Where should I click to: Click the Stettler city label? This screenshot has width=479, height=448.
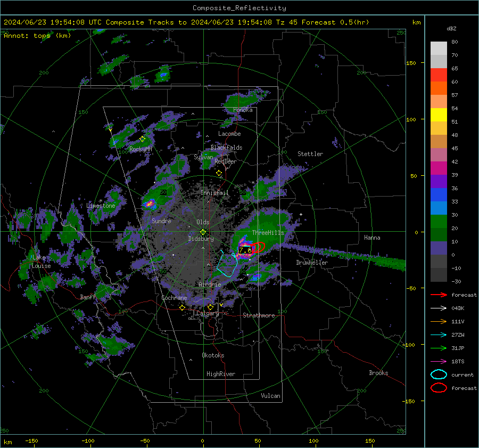pos(310,154)
